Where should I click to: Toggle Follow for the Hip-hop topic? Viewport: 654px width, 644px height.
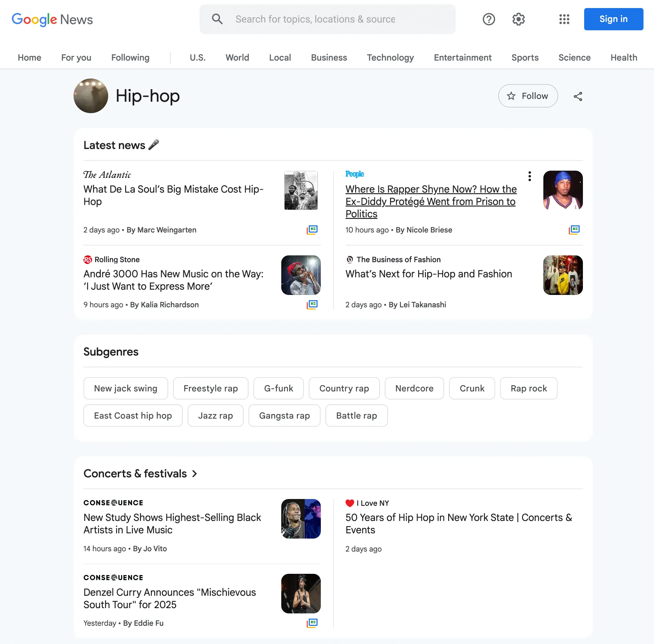click(x=528, y=96)
